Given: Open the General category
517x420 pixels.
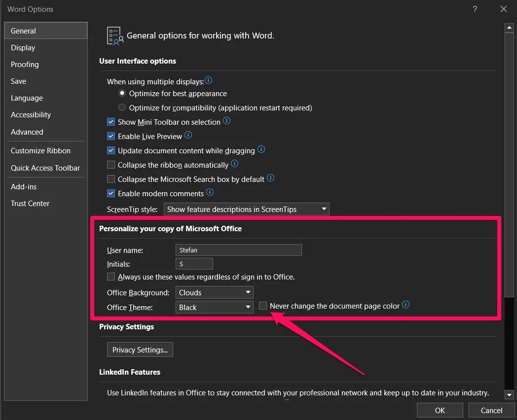Looking at the screenshot, I should click(46, 31).
